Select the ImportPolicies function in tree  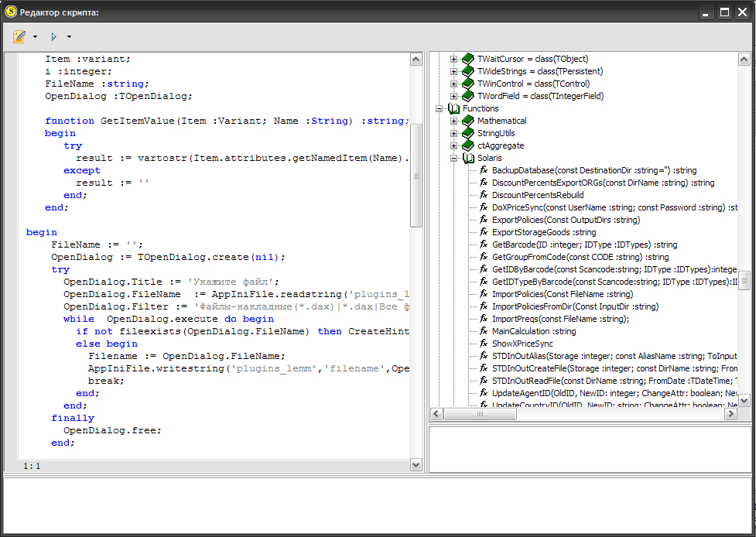tap(563, 294)
